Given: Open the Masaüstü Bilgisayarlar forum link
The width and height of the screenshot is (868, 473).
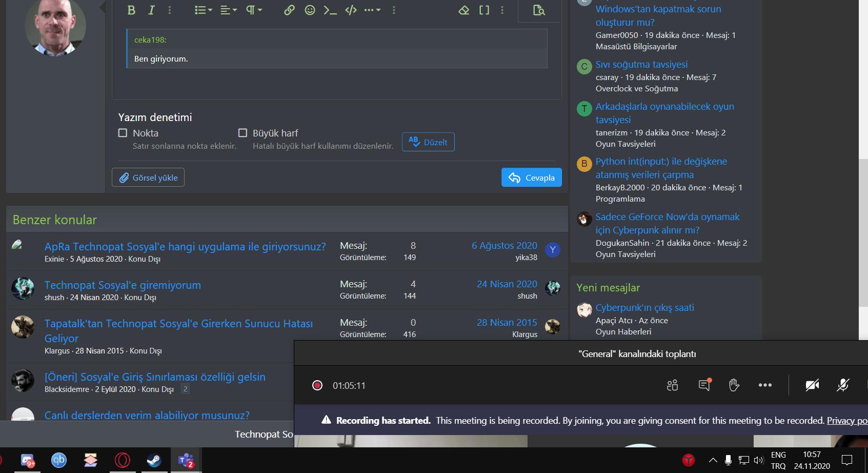Looking at the screenshot, I should coord(636,47).
